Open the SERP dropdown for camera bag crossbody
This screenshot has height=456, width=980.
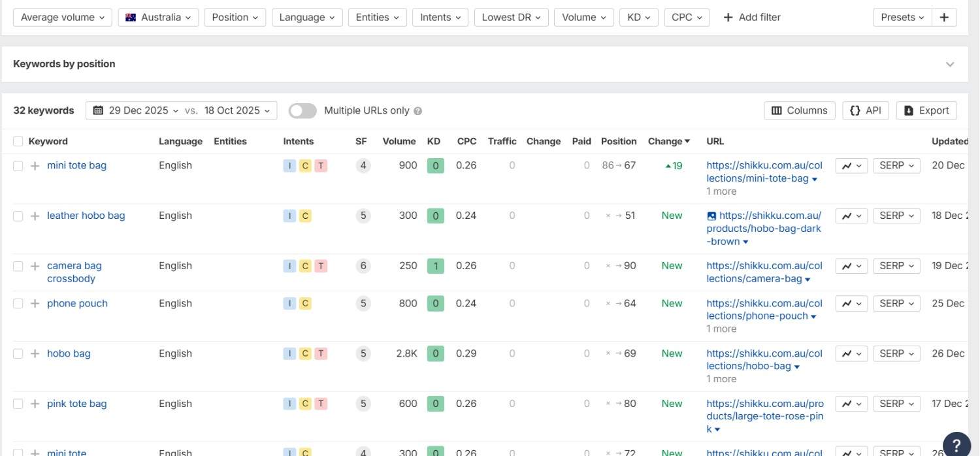[x=896, y=266]
